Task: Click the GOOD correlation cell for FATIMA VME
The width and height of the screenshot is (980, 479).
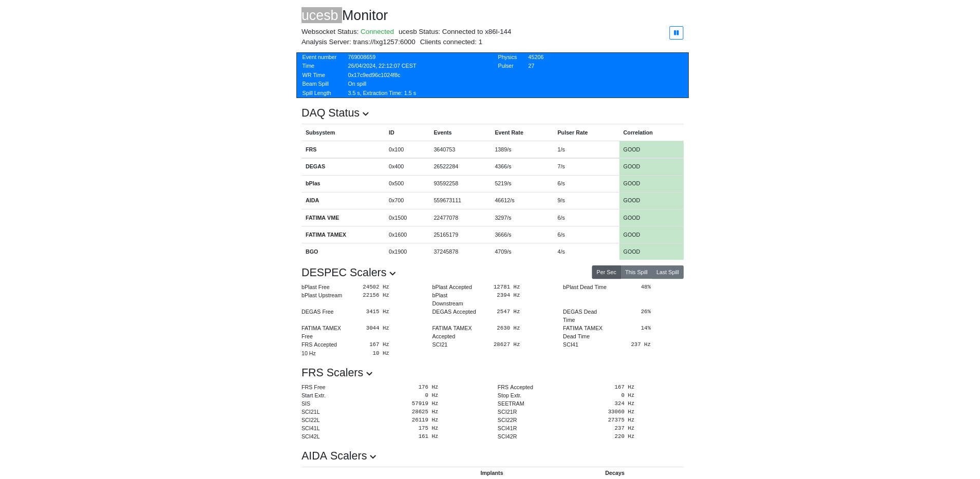Action: click(651, 218)
